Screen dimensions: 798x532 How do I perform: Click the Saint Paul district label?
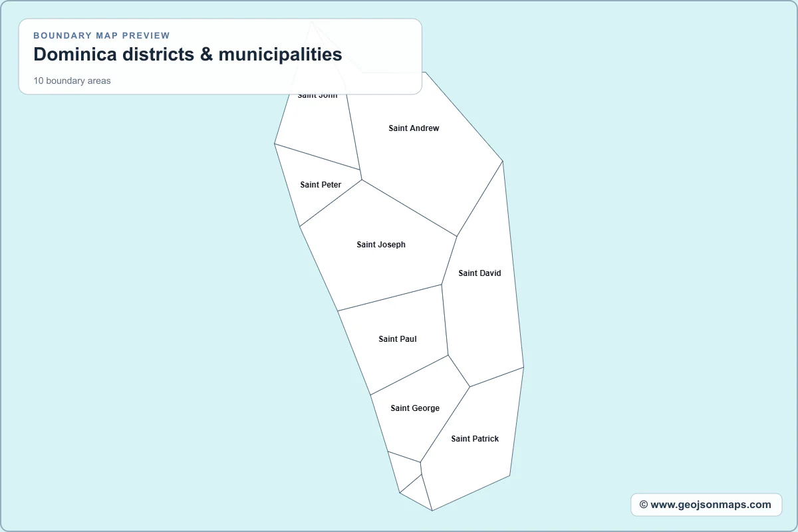point(398,339)
